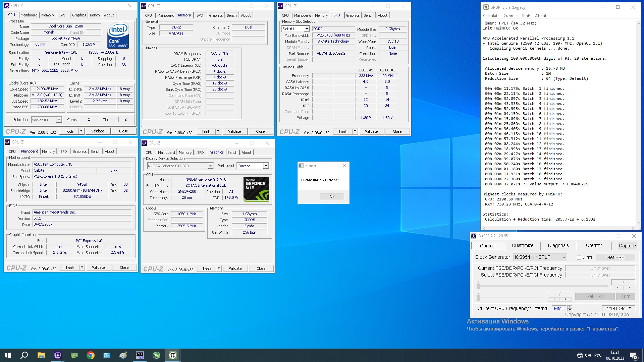This screenshot has width=644, height=362.
Task: Switch to Diagnosis tab in SetFSB
Action: pyautogui.click(x=558, y=245)
